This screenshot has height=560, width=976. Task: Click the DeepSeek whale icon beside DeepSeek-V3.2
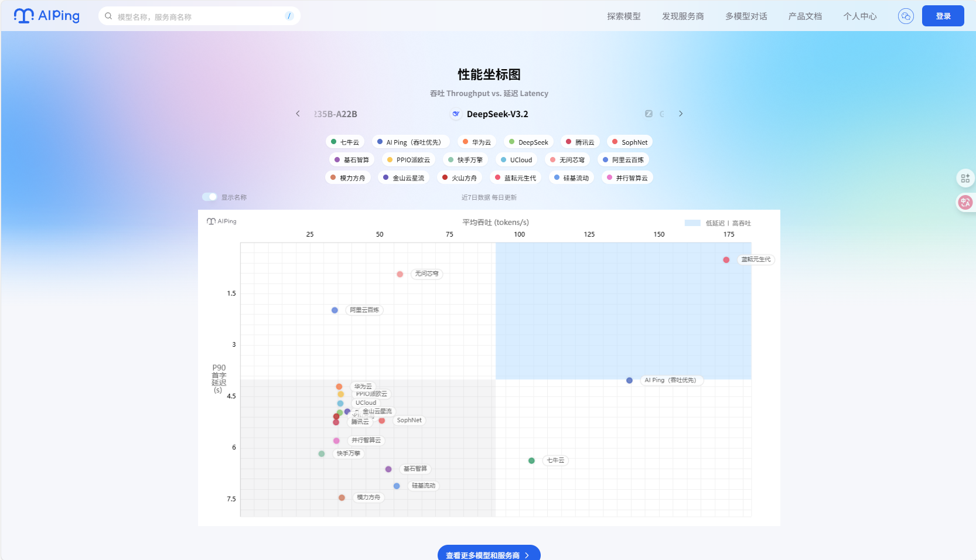click(456, 114)
